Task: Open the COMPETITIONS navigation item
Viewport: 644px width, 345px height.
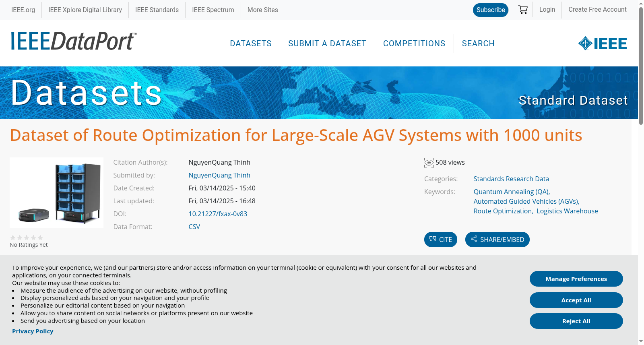Action: (414, 43)
